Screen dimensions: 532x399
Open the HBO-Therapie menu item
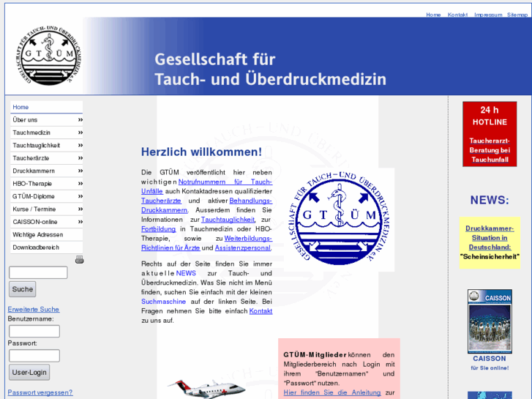pos(47,183)
